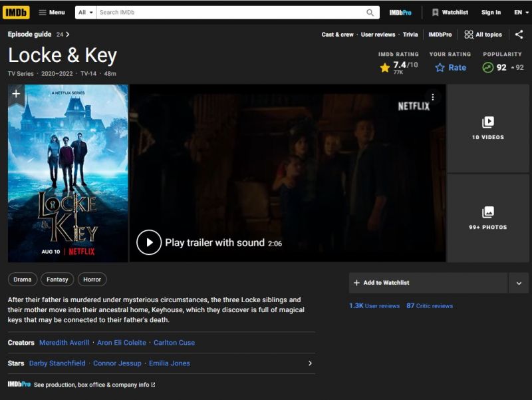532x400 pixels.
Task: Click the 7.4/10 IMDb rating
Action: click(x=399, y=67)
